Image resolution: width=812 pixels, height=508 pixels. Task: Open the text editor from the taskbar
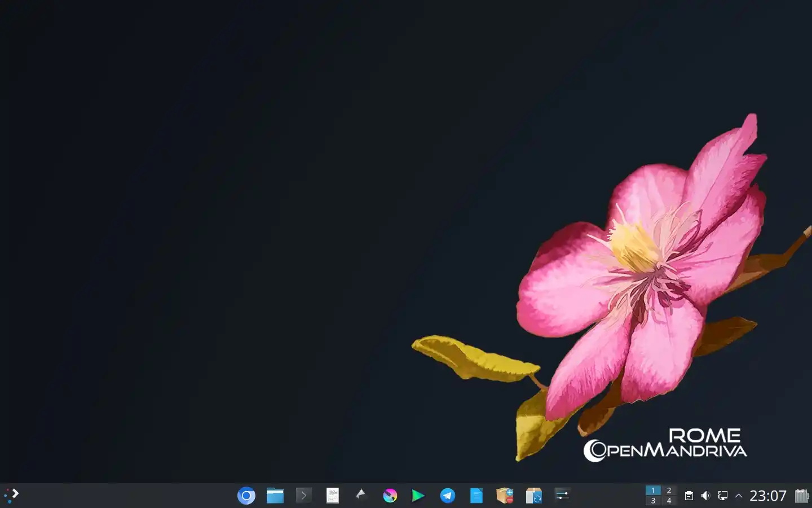click(333, 496)
